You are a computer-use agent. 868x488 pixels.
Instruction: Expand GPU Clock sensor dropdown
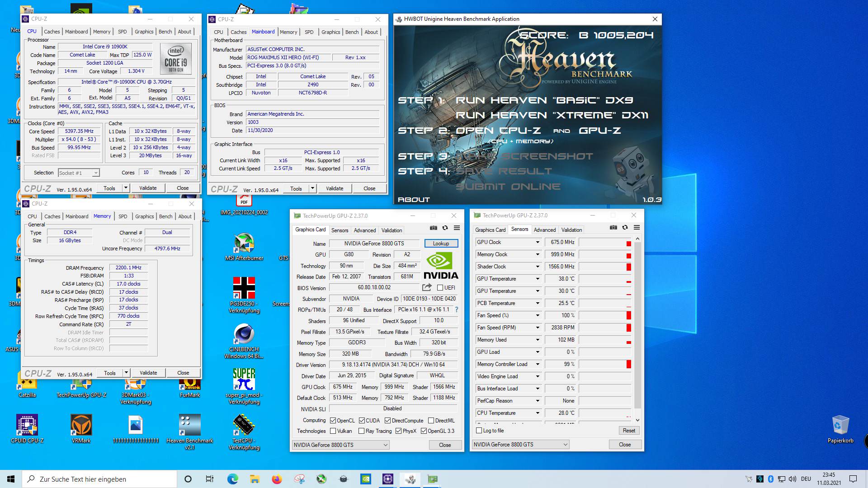click(x=538, y=242)
